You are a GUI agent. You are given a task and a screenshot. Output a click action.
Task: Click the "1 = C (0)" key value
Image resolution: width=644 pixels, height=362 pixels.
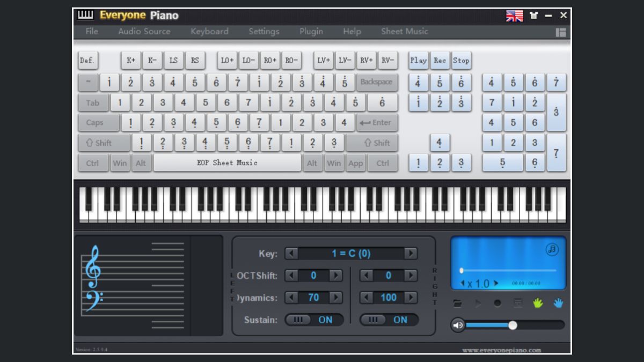[352, 254]
